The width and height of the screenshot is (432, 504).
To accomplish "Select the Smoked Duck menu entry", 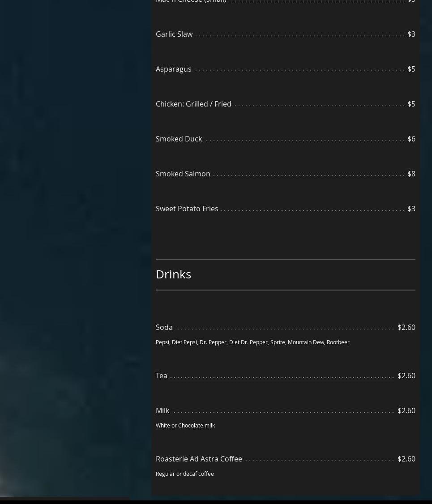I will [179, 139].
